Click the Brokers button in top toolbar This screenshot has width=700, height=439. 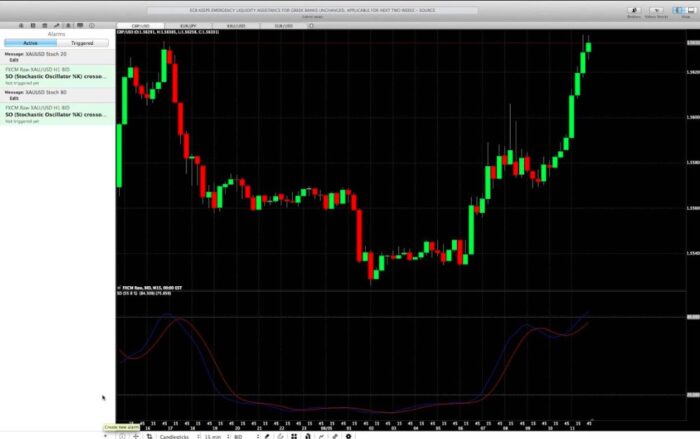(x=633, y=12)
